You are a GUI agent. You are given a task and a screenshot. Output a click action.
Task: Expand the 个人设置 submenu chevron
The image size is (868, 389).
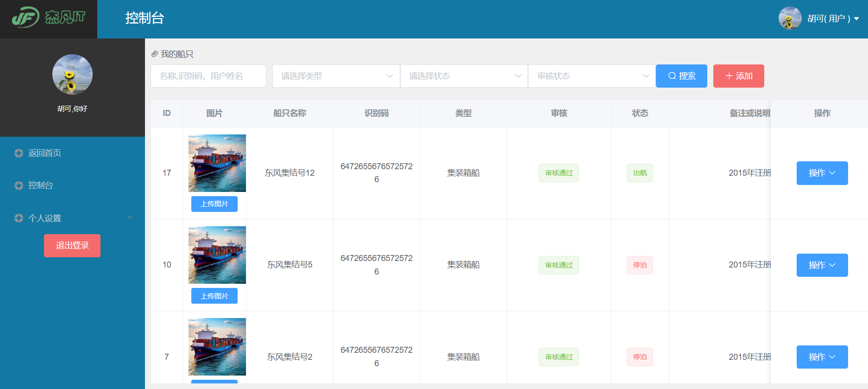pyautogui.click(x=130, y=217)
